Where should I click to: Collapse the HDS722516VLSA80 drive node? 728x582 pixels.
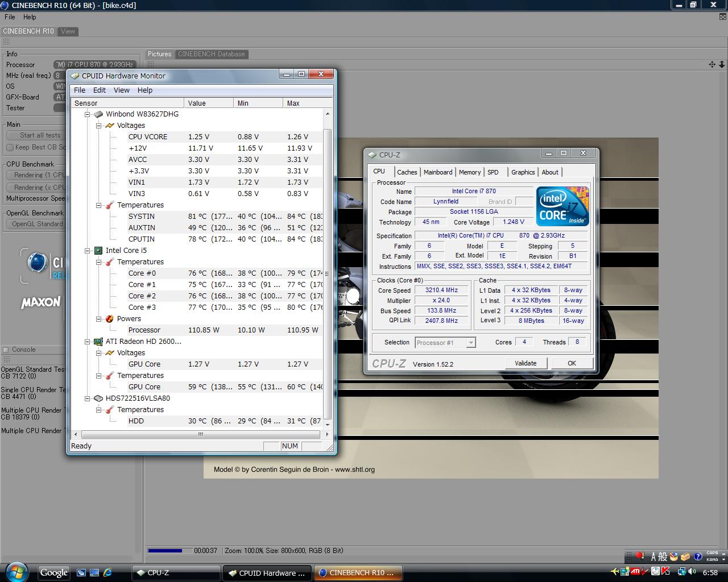(88, 398)
